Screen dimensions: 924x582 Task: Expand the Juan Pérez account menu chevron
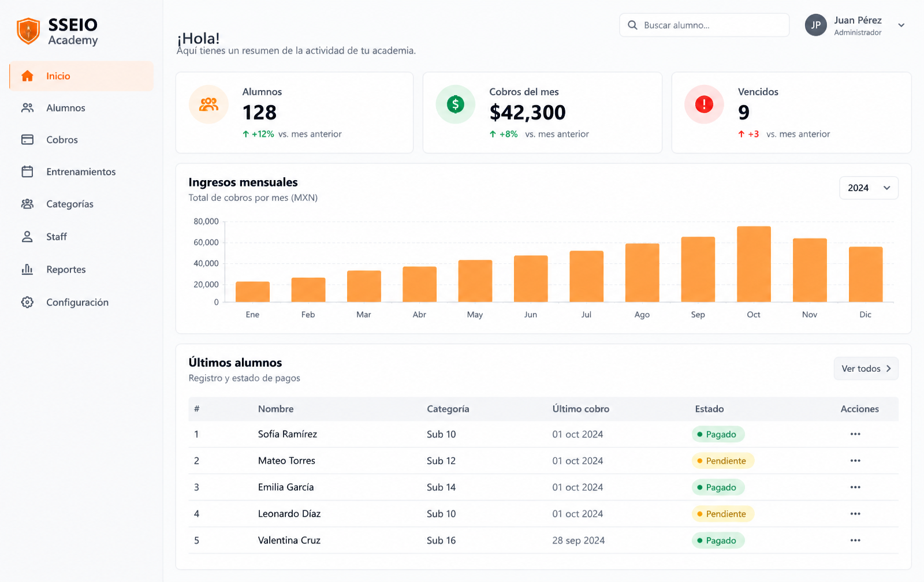click(x=901, y=25)
